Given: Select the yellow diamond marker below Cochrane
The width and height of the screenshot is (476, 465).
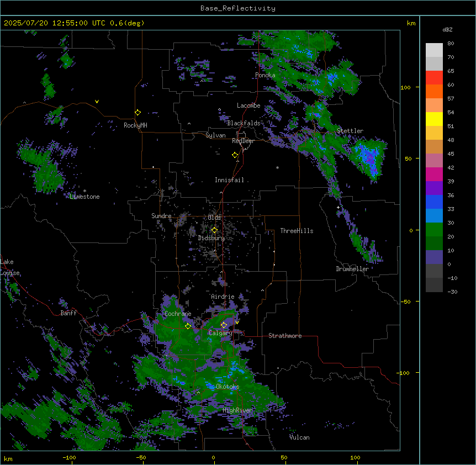Looking at the screenshot, I should coord(188,326).
